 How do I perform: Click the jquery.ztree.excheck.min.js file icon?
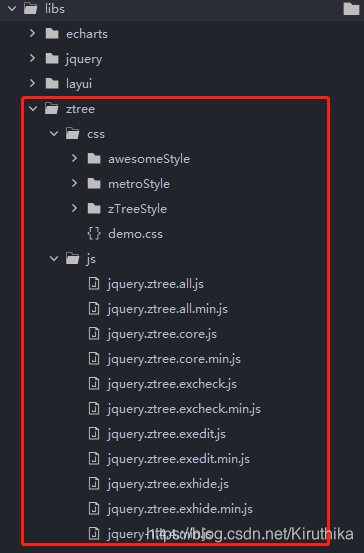94,409
